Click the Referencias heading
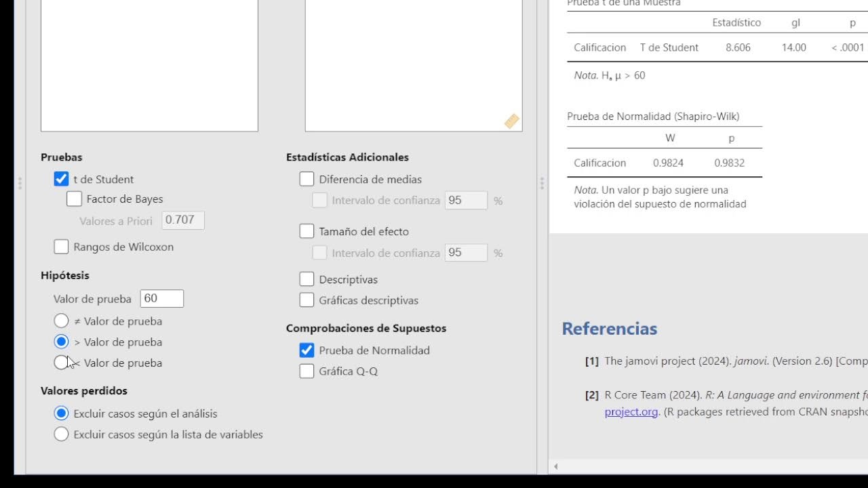This screenshot has height=488, width=868. click(x=609, y=329)
